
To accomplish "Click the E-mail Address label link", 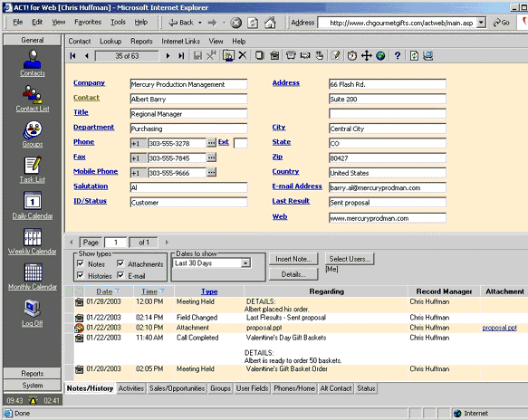I will (297, 186).
